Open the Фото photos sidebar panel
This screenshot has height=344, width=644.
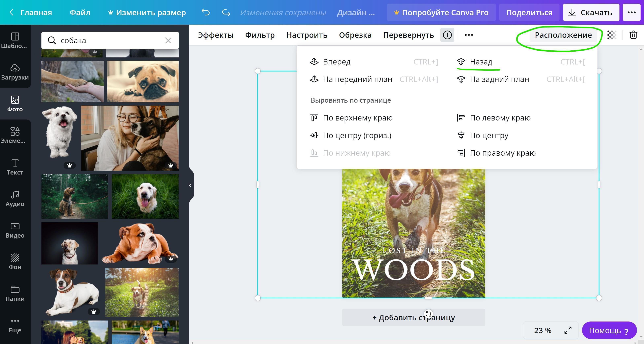15,104
